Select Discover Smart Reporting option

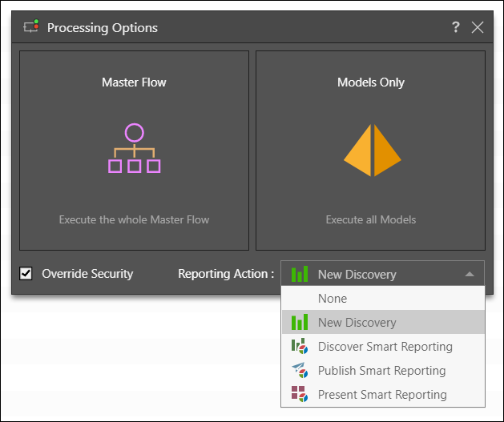pyautogui.click(x=385, y=347)
